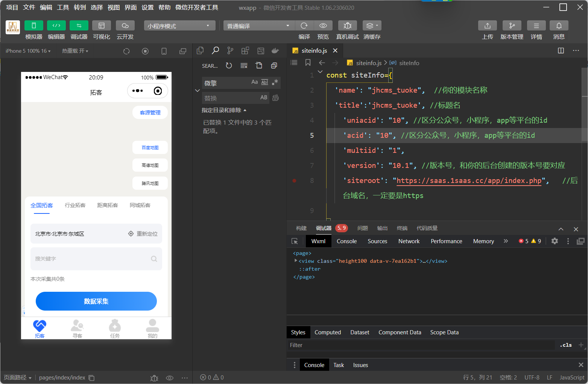Open project details (详情)
Image resolution: width=588 pixels, height=384 pixels.
coord(536,25)
